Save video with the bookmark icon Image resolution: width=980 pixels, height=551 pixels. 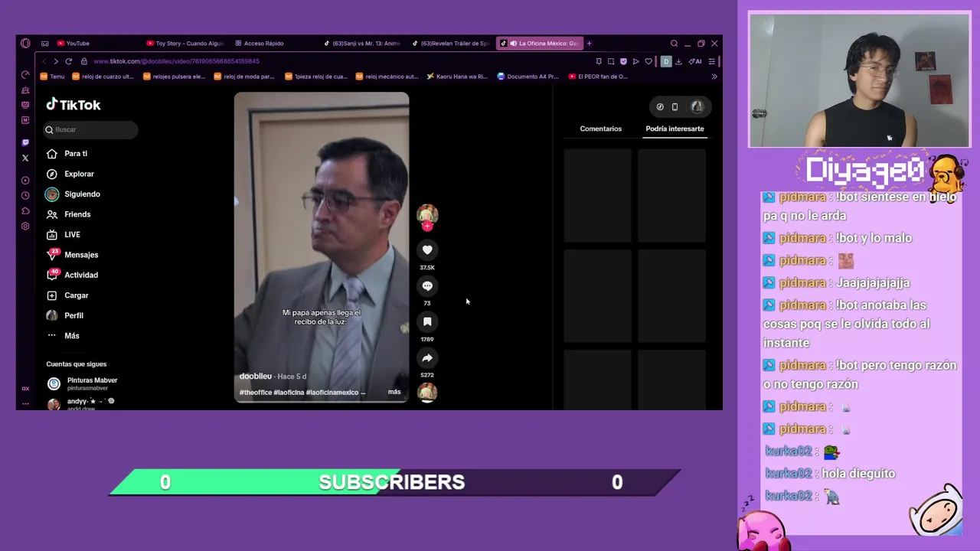(427, 321)
